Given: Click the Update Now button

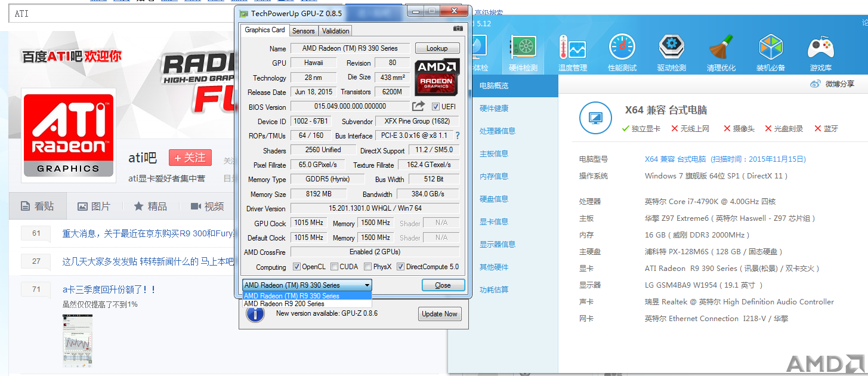Looking at the screenshot, I should click(x=440, y=314).
